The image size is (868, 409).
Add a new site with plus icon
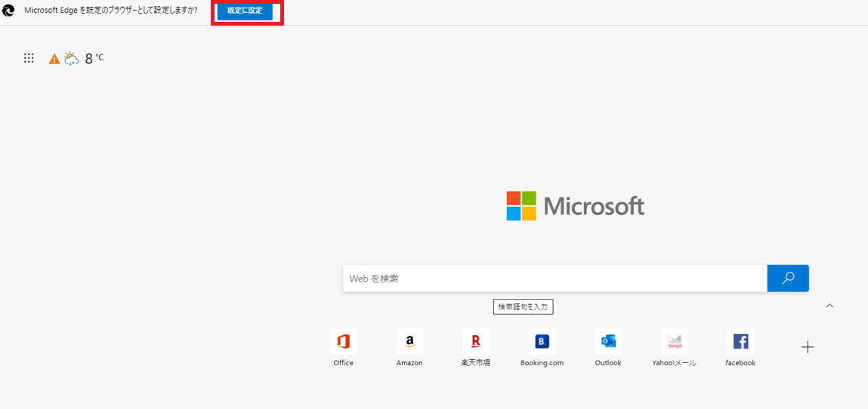pos(807,347)
